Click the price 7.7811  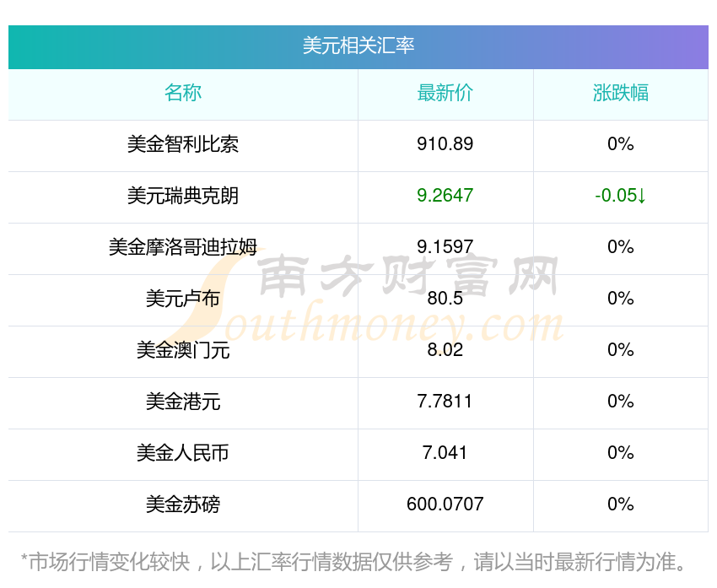445,402
